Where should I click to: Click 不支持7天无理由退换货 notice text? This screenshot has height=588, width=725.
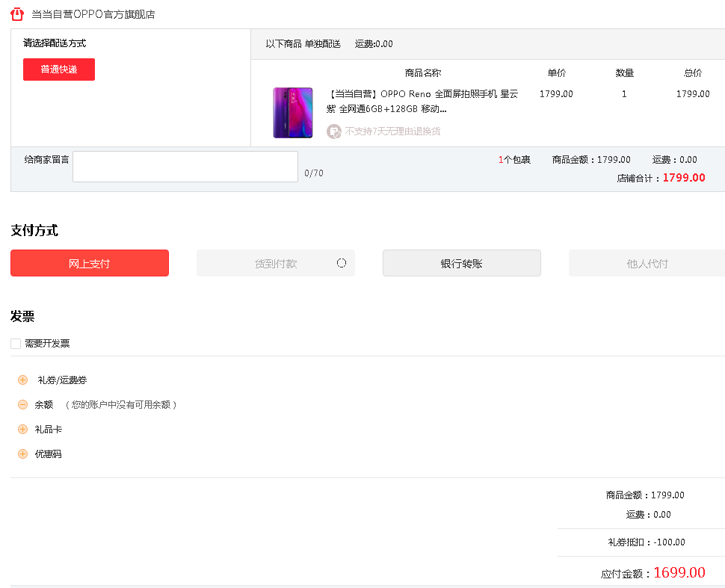(x=392, y=131)
